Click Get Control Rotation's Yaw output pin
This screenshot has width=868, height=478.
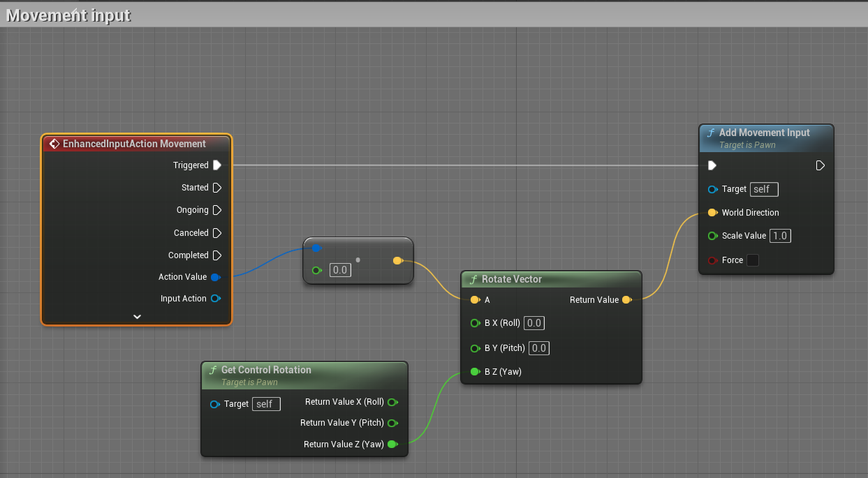392,445
